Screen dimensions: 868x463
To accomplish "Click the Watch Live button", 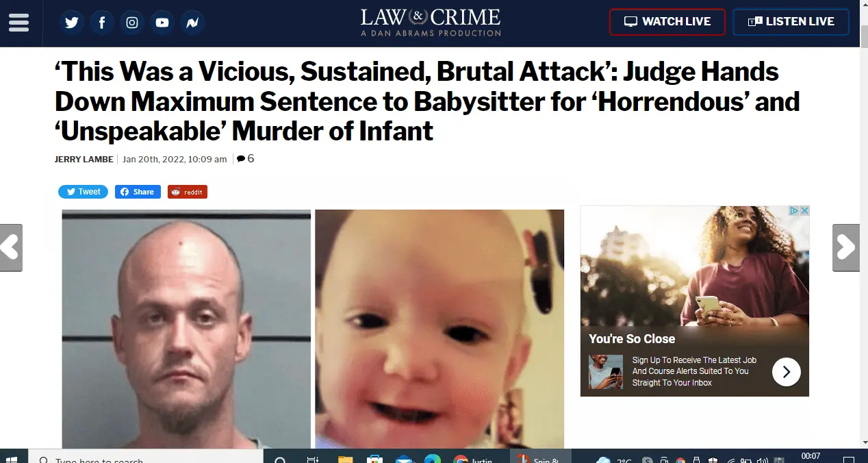I will coord(667,22).
